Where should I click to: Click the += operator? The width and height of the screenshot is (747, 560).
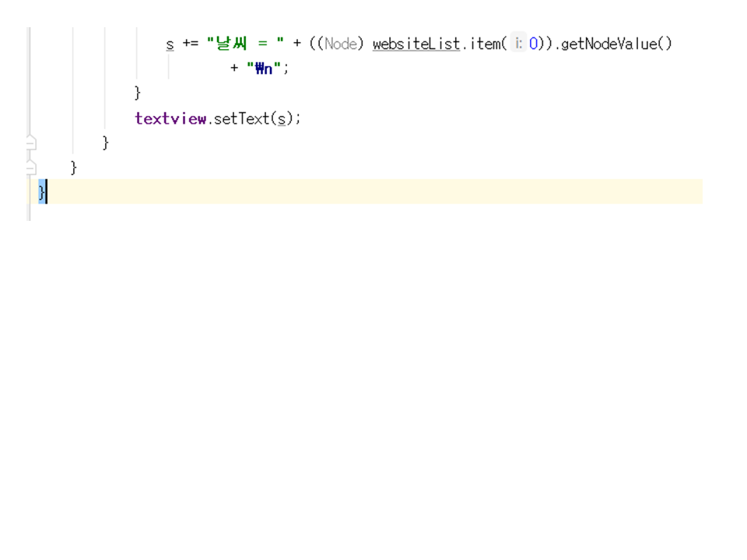tap(190, 44)
